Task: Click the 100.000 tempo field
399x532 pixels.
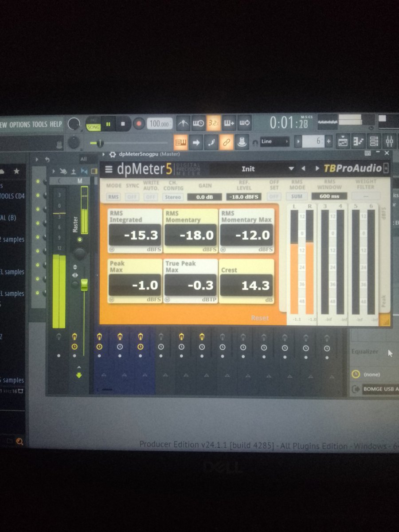Action: coord(160,124)
